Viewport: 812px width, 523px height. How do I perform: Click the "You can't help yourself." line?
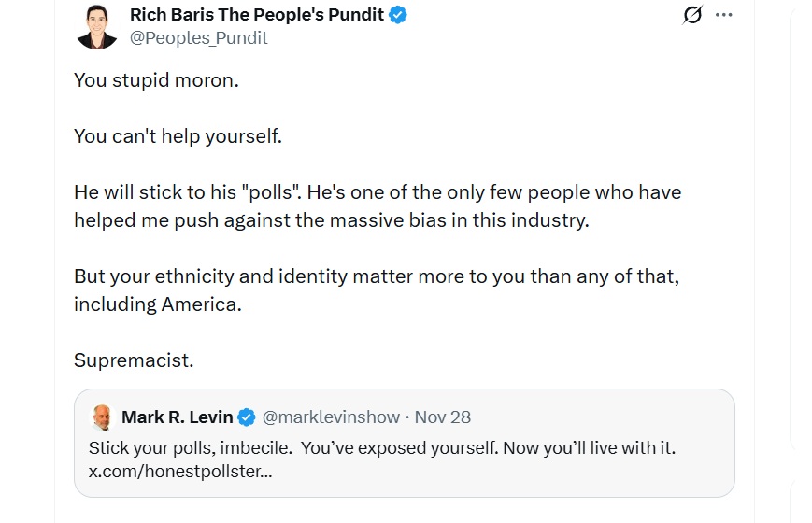(178, 135)
